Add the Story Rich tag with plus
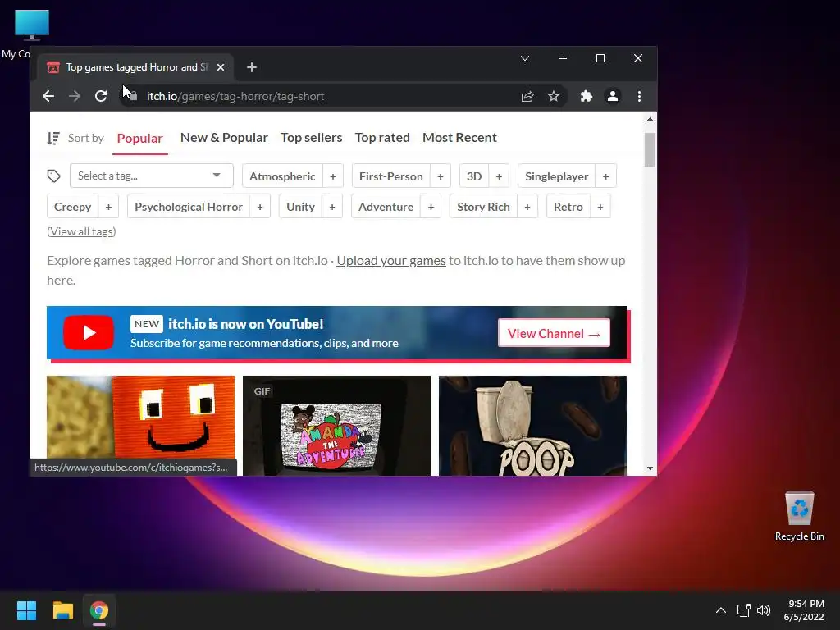The height and width of the screenshot is (630, 840). (527, 207)
